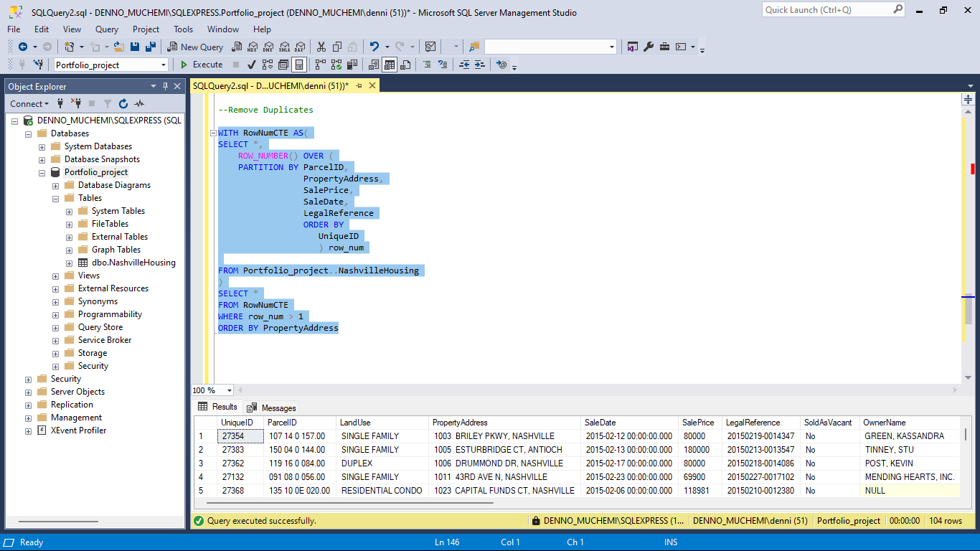Open the Connect dropdown in Object Explorer
The height and width of the screenshot is (551, 980).
[x=29, y=103]
